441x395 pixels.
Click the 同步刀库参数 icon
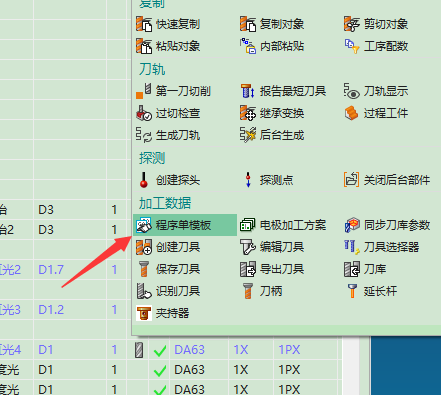[352, 225]
